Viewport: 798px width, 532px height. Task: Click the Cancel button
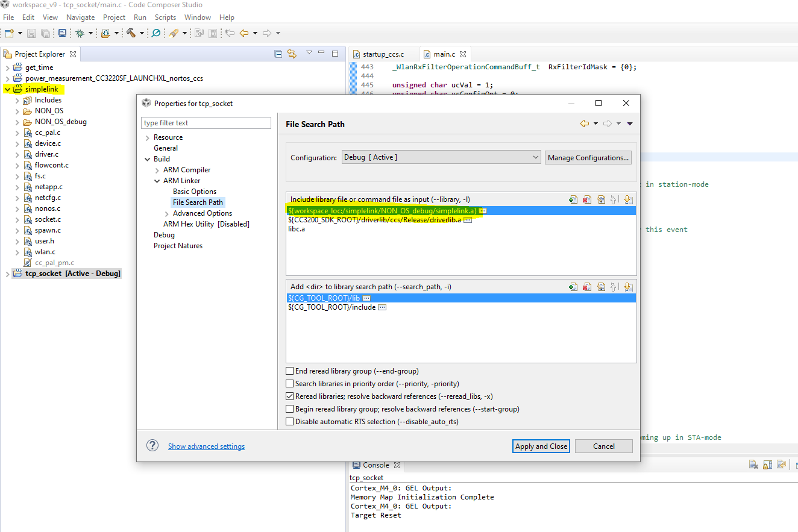[604, 446]
